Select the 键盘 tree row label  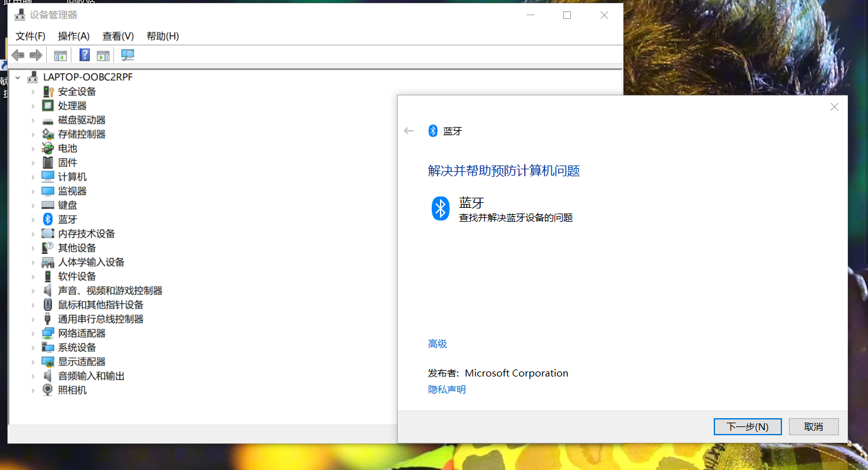[x=68, y=205]
